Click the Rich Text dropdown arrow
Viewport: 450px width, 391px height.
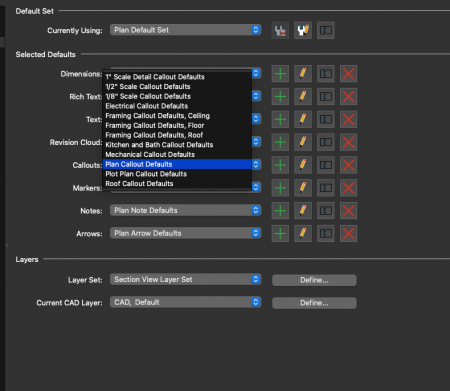(256, 96)
